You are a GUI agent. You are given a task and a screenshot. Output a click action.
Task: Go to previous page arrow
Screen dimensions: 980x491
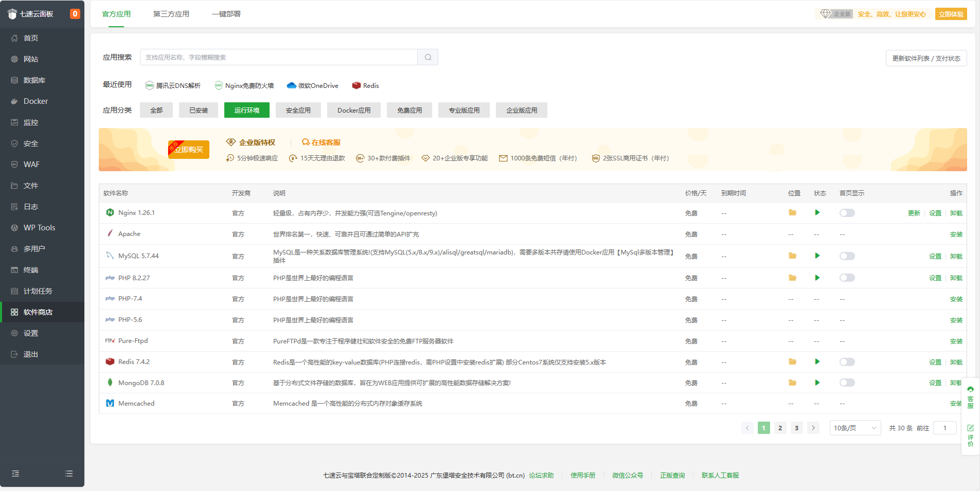747,428
